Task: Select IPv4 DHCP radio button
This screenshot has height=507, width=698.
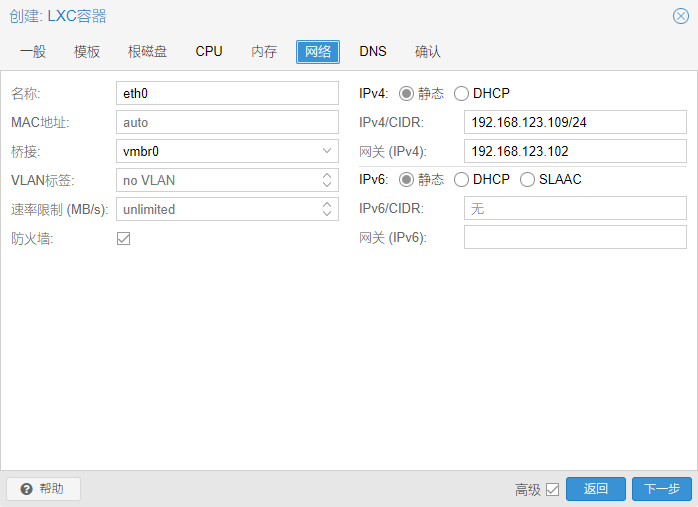Action: (x=461, y=94)
